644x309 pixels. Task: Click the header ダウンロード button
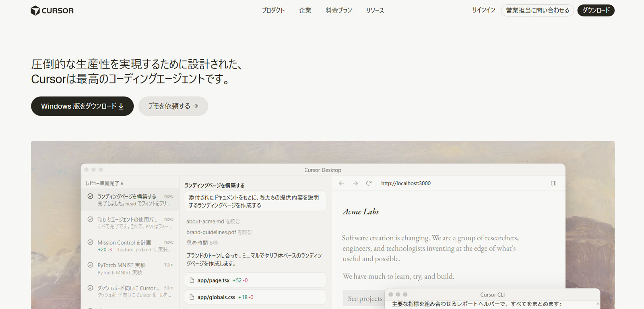click(596, 10)
